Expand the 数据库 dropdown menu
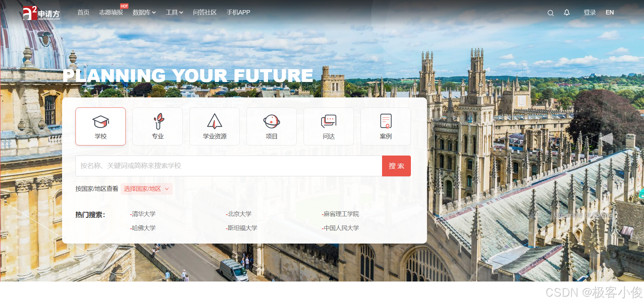Screen dimensions: 644x303 (x=144, y=12)
